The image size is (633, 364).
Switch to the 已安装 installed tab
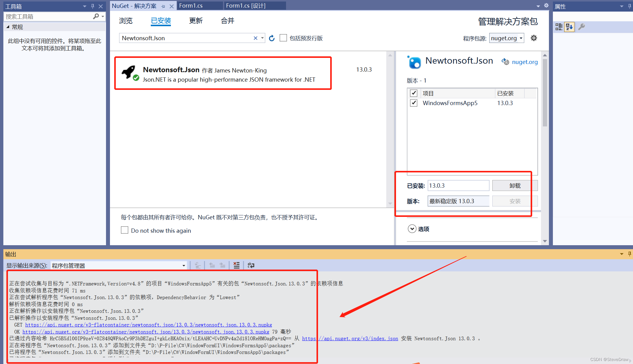(x=161, y=21)
